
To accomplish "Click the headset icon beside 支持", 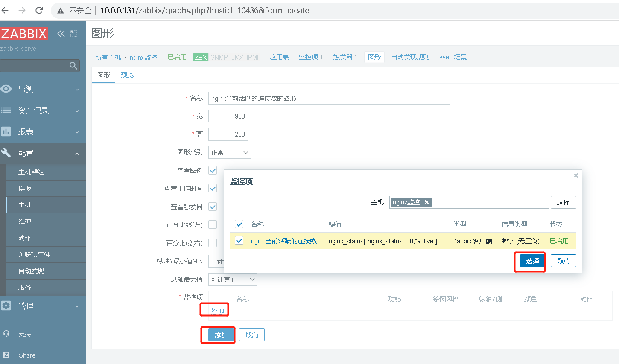I will click(6, 334).
